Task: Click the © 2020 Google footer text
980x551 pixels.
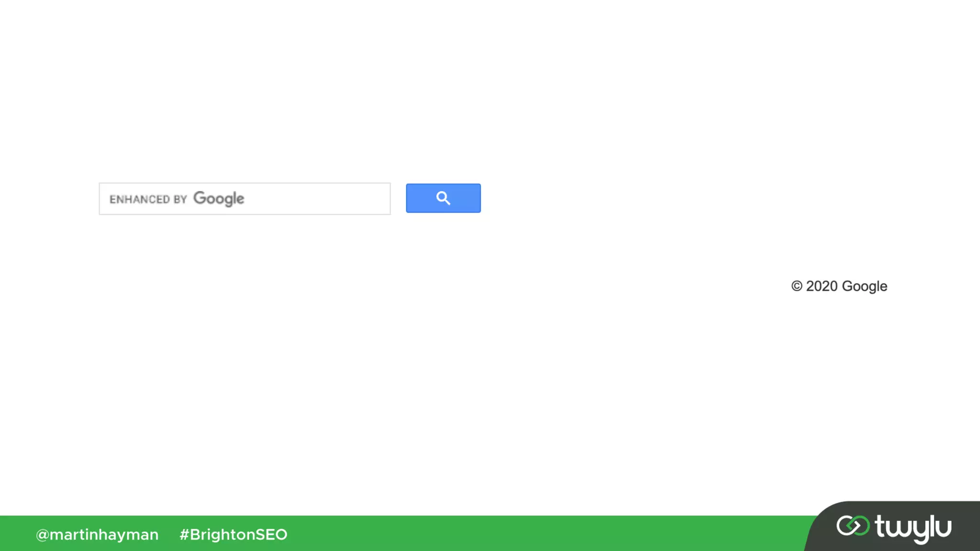Action: click(839, 286)
